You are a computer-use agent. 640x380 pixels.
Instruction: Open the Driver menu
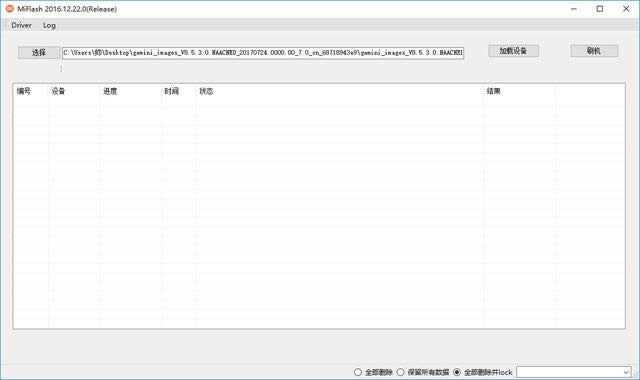[21, 25]
